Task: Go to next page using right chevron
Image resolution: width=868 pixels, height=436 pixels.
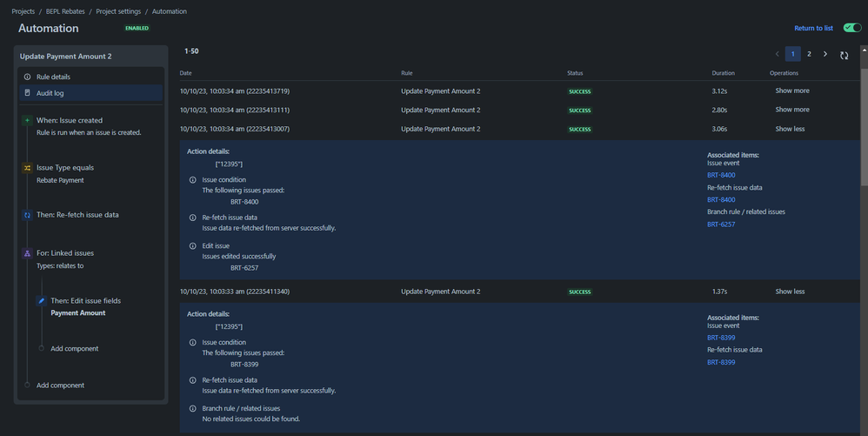Action: [825, 54]
